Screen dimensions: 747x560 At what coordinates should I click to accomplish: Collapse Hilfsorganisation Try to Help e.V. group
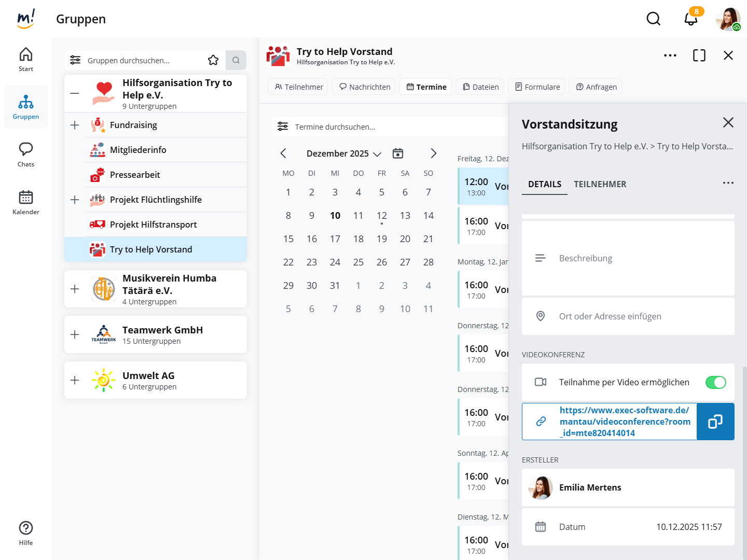tap(75, 94)
